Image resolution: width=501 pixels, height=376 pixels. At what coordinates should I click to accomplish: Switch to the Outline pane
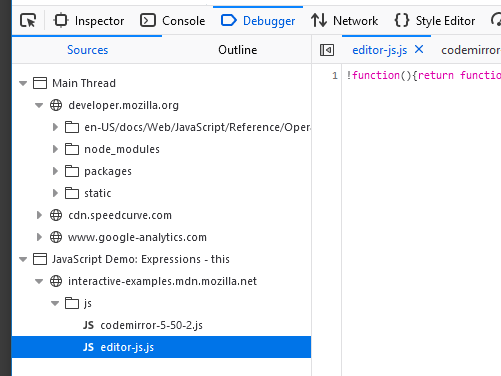tap(237, 50)
